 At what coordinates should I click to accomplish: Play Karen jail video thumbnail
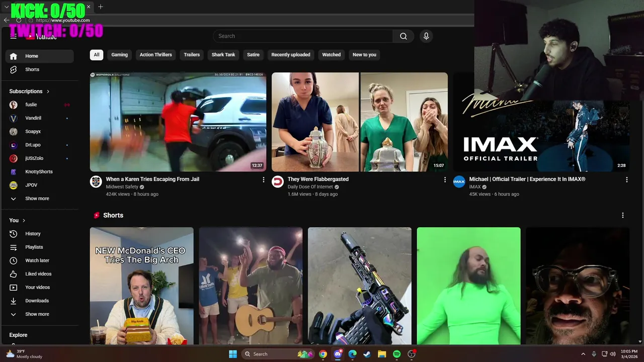(178, 122)
